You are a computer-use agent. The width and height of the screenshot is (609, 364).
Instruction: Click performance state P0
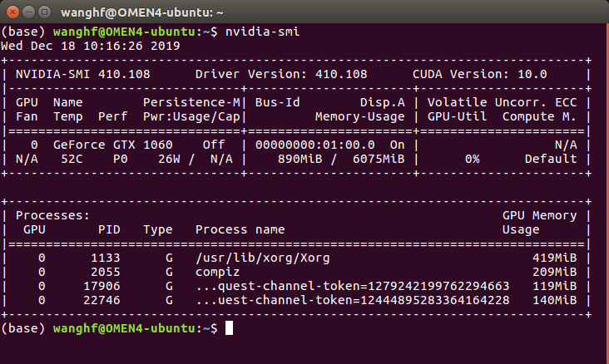pyautogui.click(x=121, y=159)
